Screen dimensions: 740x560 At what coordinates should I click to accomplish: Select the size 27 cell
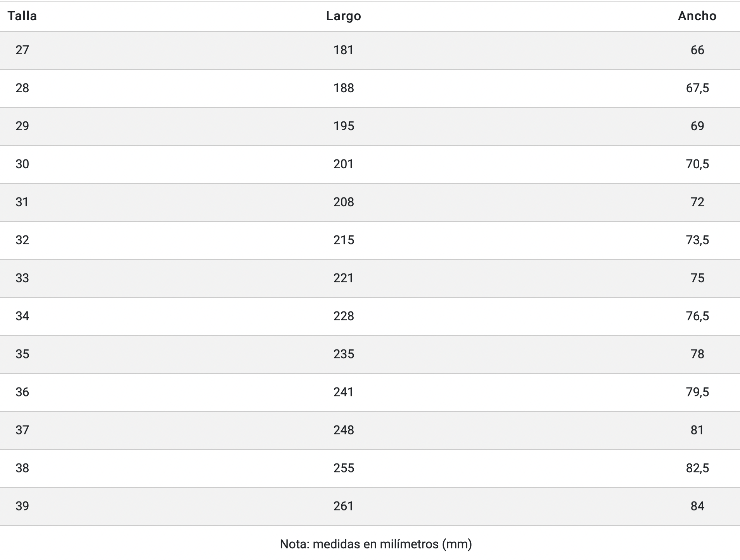click(x=22, y=50)
